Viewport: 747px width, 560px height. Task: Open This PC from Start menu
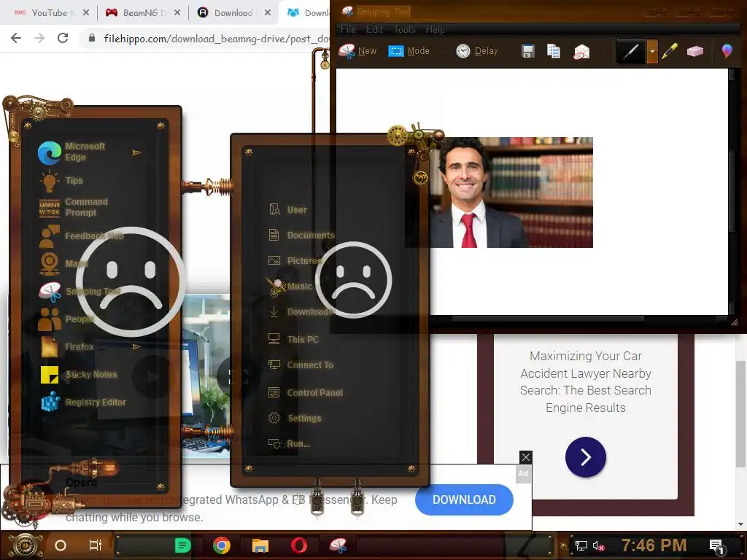point(293,340)
